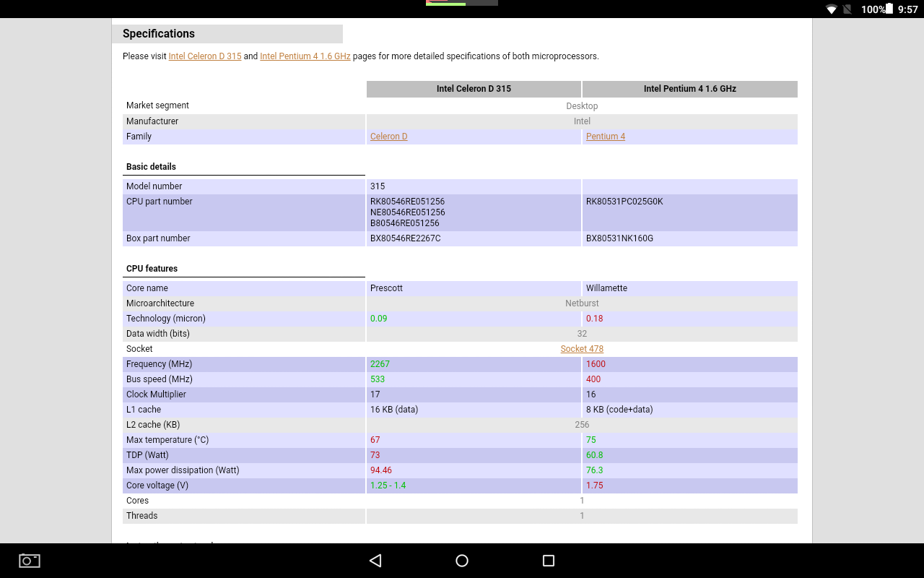Select the 76.3 max power dissipation value
The image size is (924, 578).
(x=595, y=470)
